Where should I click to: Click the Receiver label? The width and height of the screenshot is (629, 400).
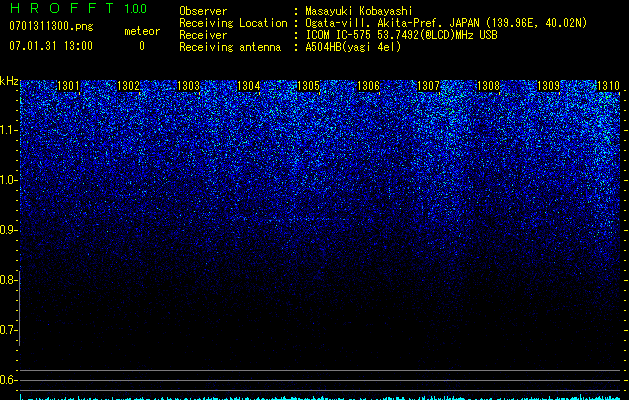click(203, 35)
